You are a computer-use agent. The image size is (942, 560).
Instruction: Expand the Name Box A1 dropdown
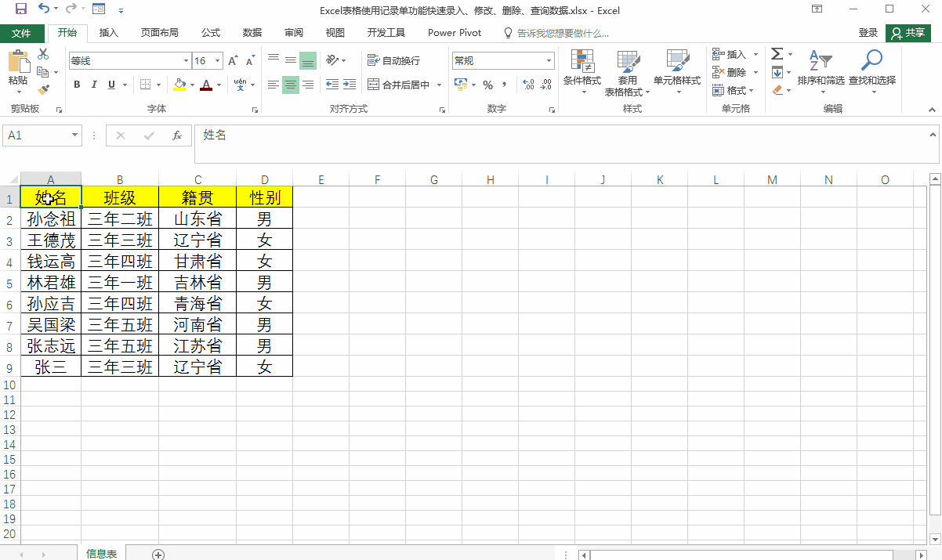coord(75,135)
